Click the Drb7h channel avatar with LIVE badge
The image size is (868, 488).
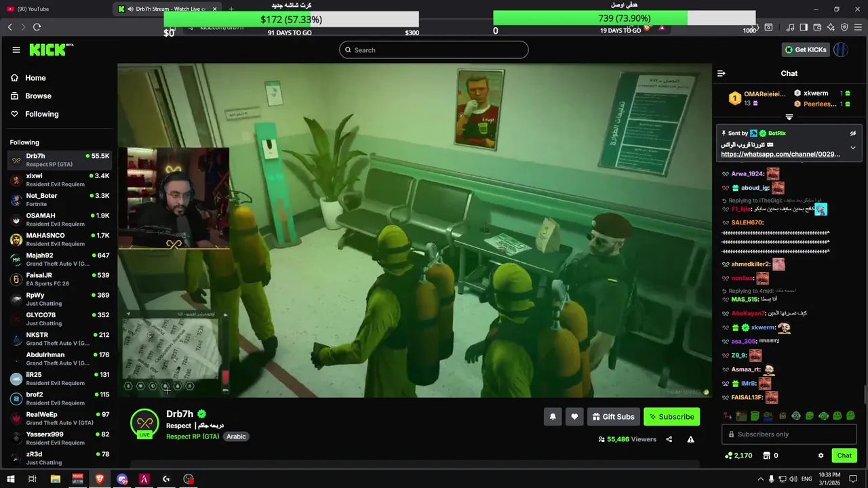pyautogui.click(x=144, y=424)
